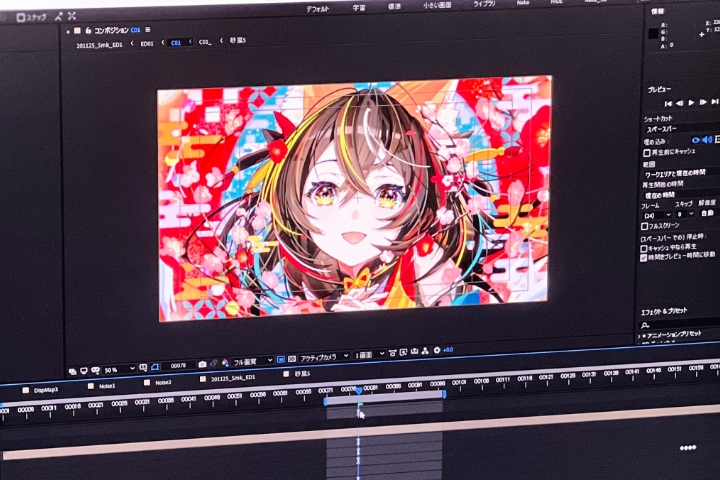
Task: Select the 標準 workspace
Action: (x=394, y=7)
